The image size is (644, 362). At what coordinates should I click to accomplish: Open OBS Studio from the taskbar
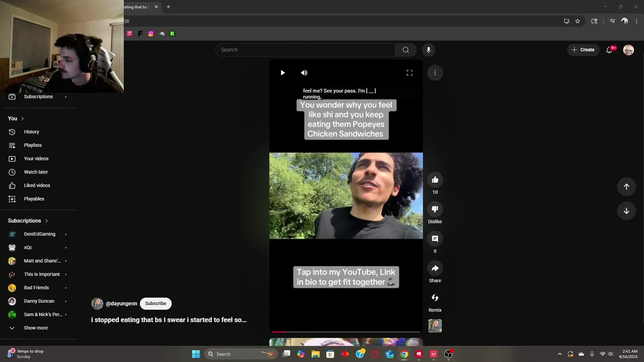point(448,354)
